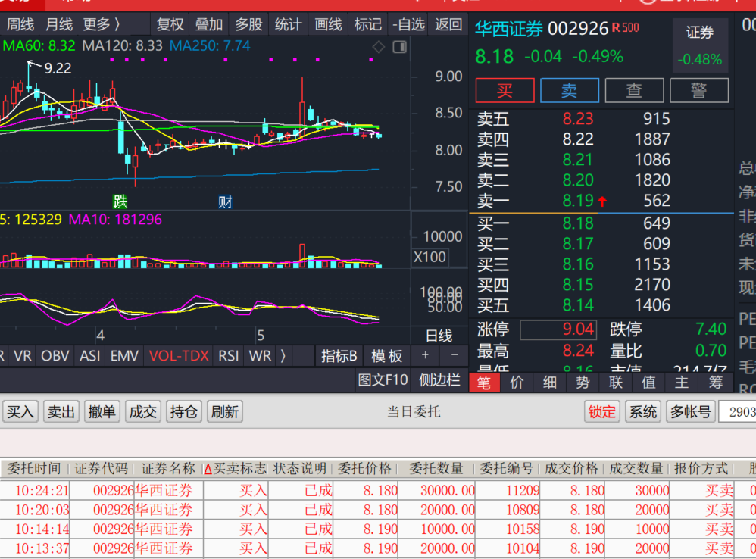Screen dimensions: 756x559
Task: Select the ASI indicator tab
Action: (x=89, y=356)
